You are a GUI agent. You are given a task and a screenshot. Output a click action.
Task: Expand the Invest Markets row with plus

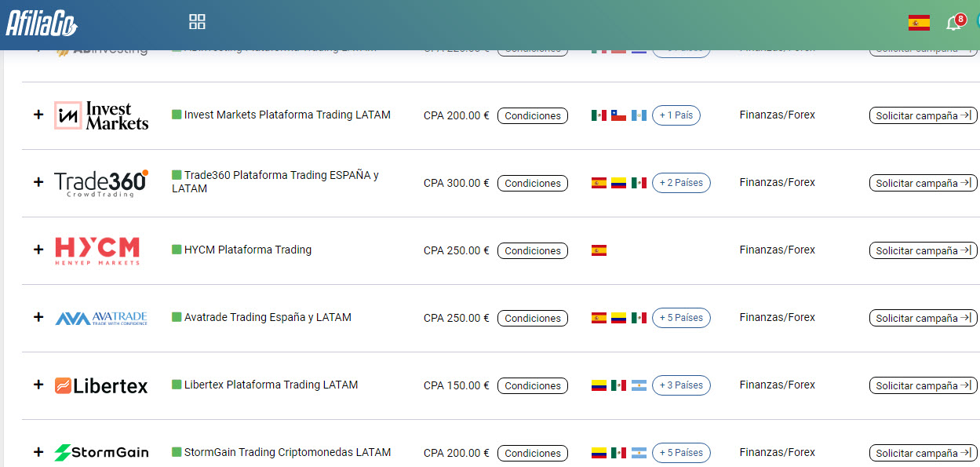point(38,115)
